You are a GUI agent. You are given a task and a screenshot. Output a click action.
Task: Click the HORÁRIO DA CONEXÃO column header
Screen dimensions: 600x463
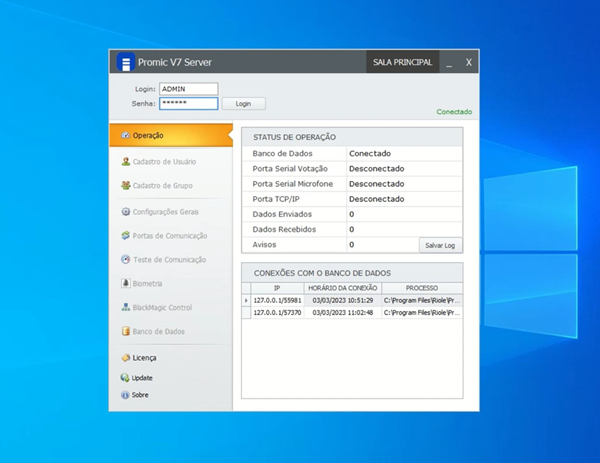coord(342,288)
